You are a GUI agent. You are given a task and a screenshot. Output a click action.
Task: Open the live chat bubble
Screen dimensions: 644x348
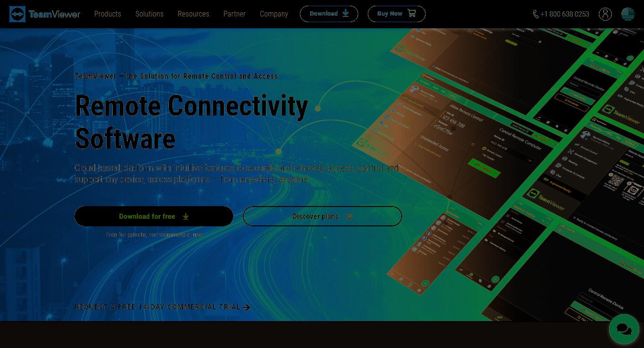[624, 329]
